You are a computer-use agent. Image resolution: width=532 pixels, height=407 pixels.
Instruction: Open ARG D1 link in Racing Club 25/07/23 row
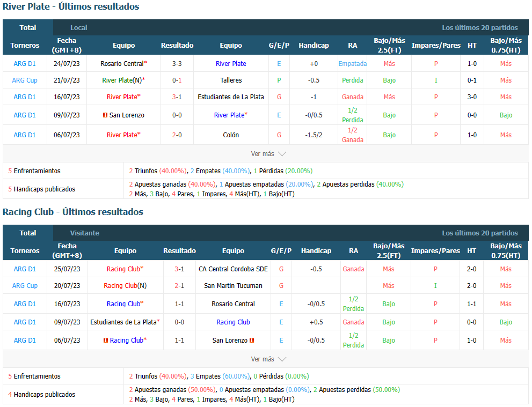[25, 269]
